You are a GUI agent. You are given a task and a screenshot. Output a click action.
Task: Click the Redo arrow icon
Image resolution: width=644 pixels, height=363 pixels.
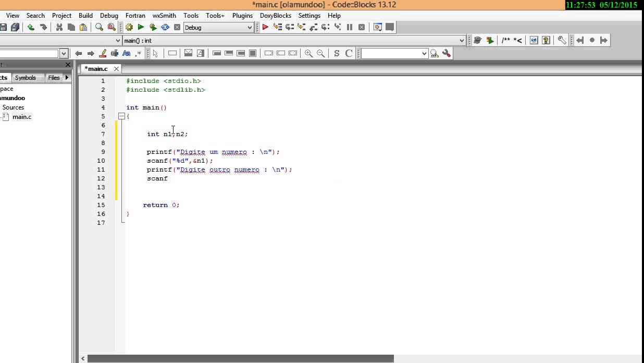[x=43, y=27]
